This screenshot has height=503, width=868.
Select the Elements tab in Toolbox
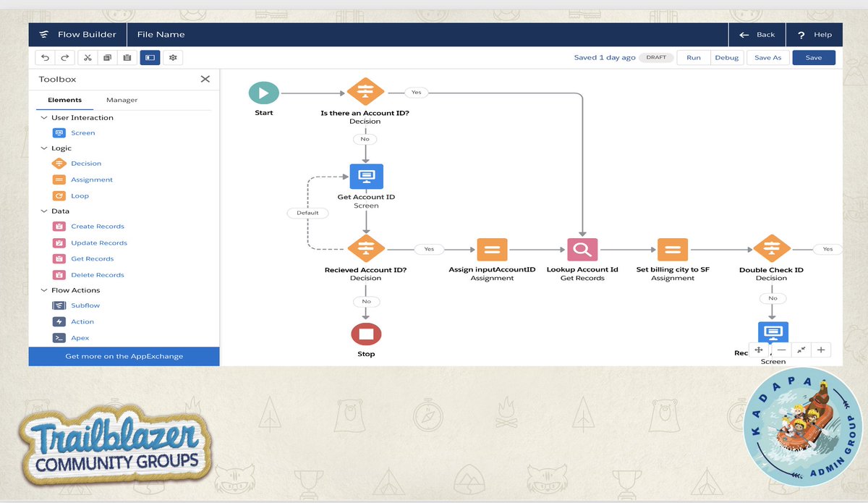[x=64, y=100]
